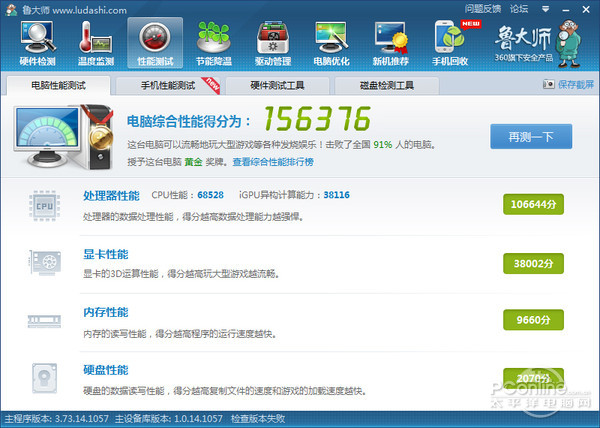Close the 鲁大师 window
The height and width of the screenshot is (428, 600).
pyautogui.click(x=586, y=10)
